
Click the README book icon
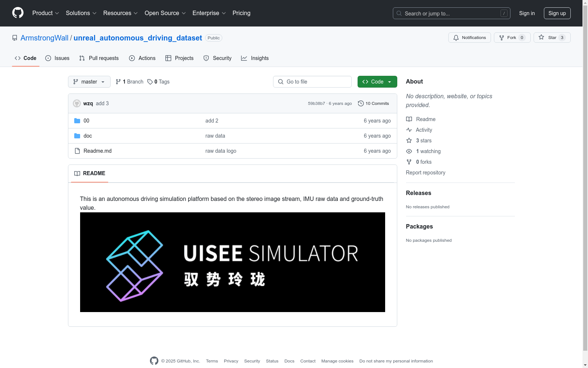point(77,173)
